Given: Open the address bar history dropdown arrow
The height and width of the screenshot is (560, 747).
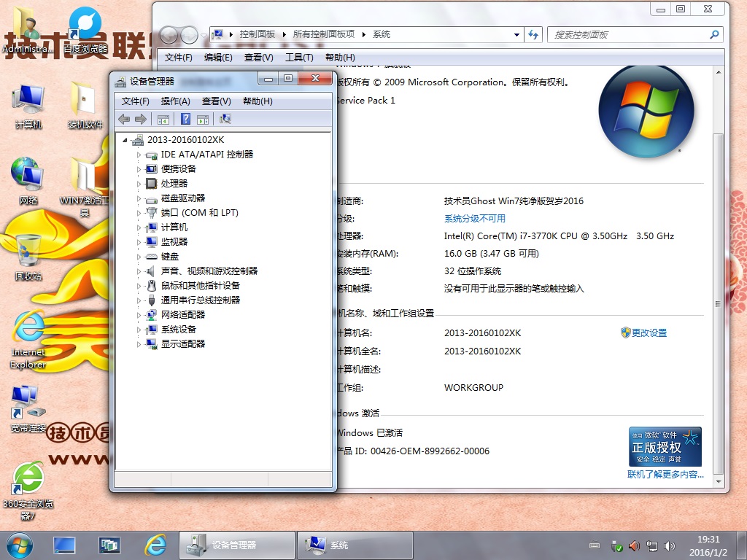Looking at the screenshot, I should tap(516, 35).
